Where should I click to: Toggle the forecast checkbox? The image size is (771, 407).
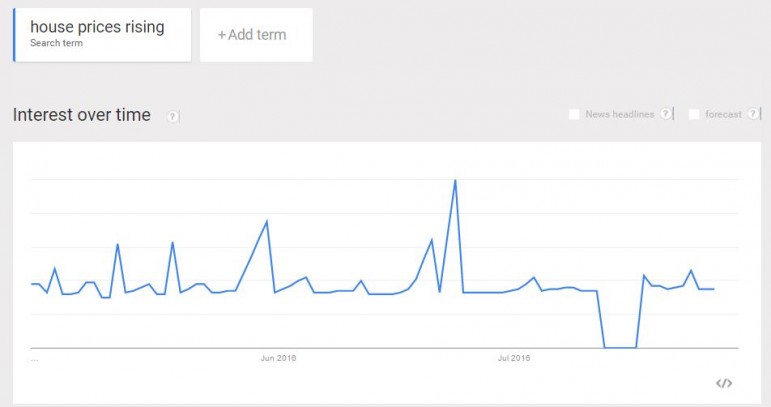pos(694,114)
